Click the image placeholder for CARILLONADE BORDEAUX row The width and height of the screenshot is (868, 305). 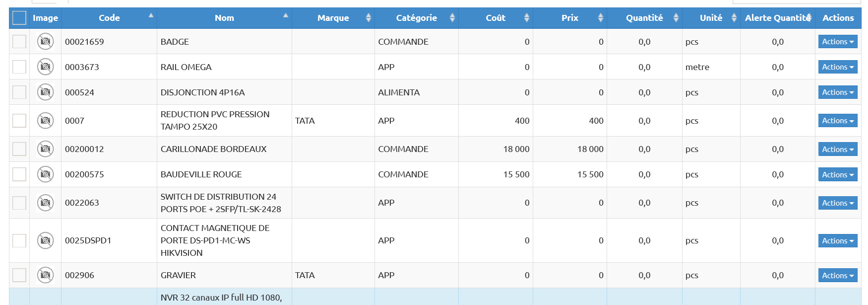(x=45, y=149)
